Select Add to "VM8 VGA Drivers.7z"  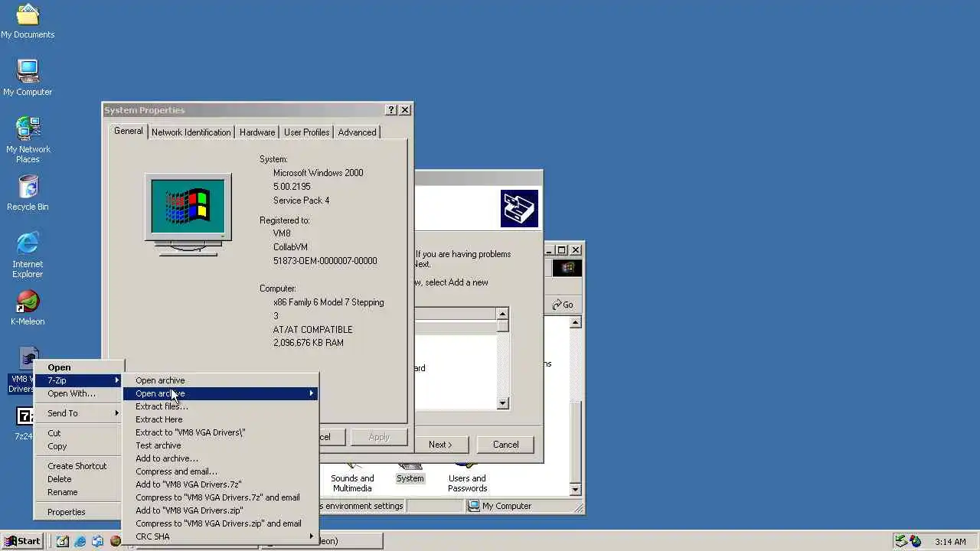(220, 484)
